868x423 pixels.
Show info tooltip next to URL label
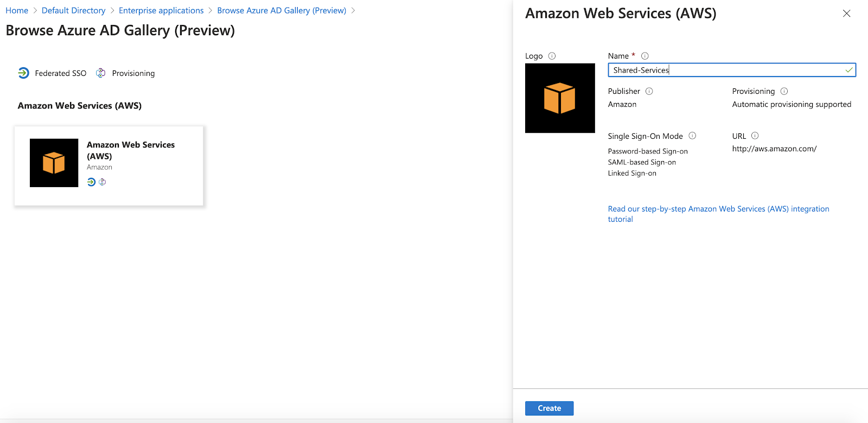[x=755, y=136]
